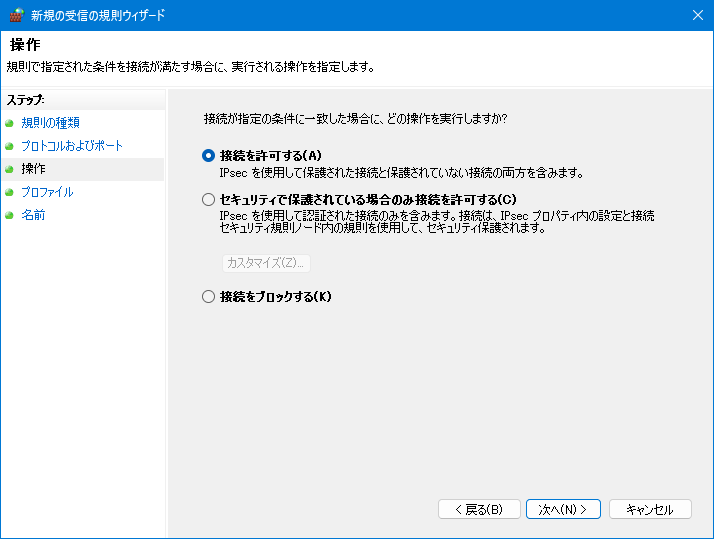The height and width of the screenshot is (539, 714).
Task: Click IPsec を使用して認証された接続のみ description text
Action: click(437, 221)
